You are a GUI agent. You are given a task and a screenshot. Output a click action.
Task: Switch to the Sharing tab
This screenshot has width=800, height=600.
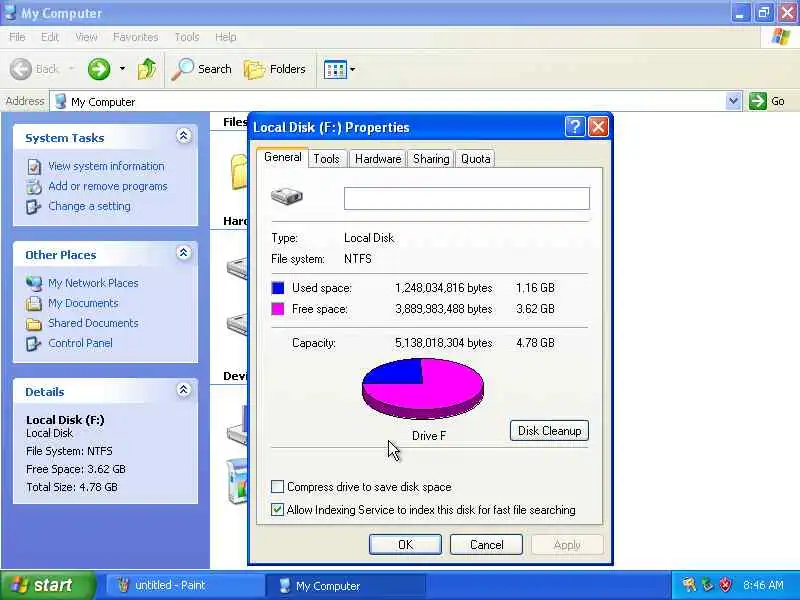[x=431, y=159]
